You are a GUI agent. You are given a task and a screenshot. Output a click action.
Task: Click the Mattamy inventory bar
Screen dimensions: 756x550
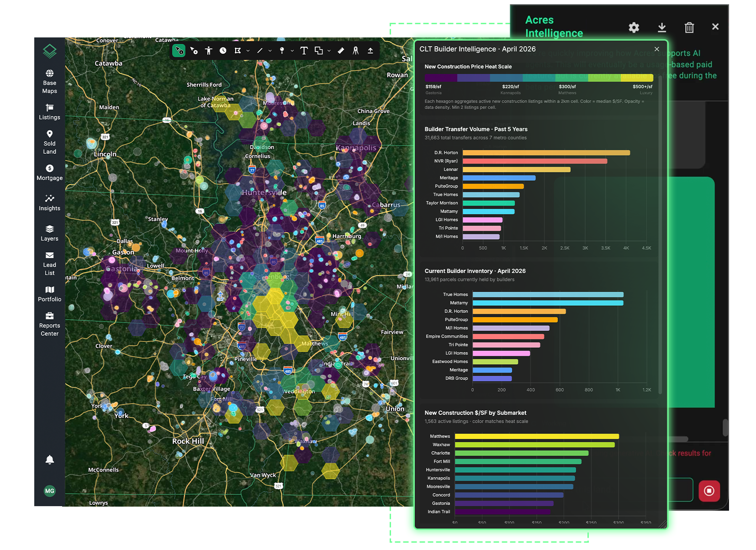[x=548, y=303]
